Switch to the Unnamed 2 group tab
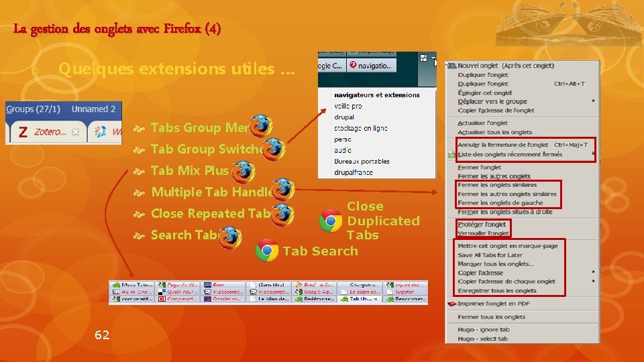This screenshot has width=644, height=362. click(x=94, y=109)
